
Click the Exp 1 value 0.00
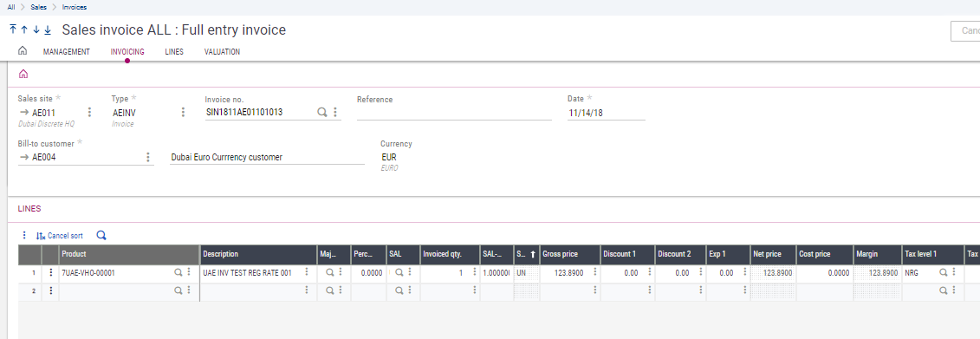coord(725,273)
